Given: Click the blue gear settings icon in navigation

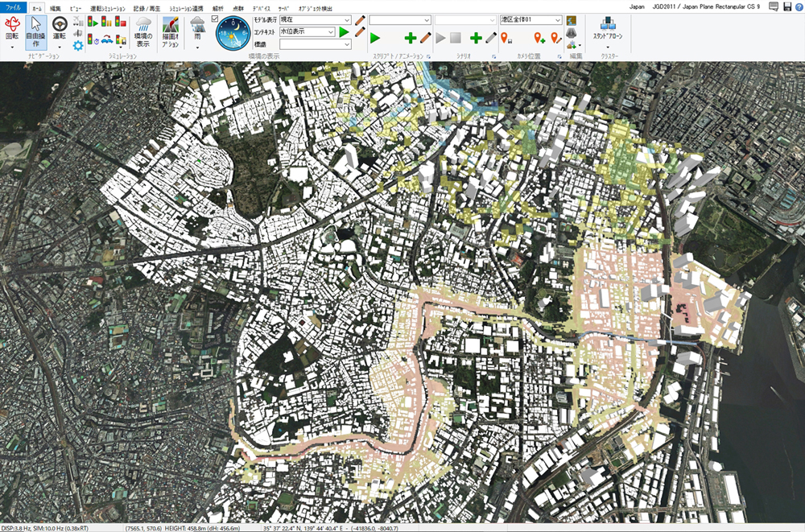Looking at the screenshot, I should tap(78, 46).
